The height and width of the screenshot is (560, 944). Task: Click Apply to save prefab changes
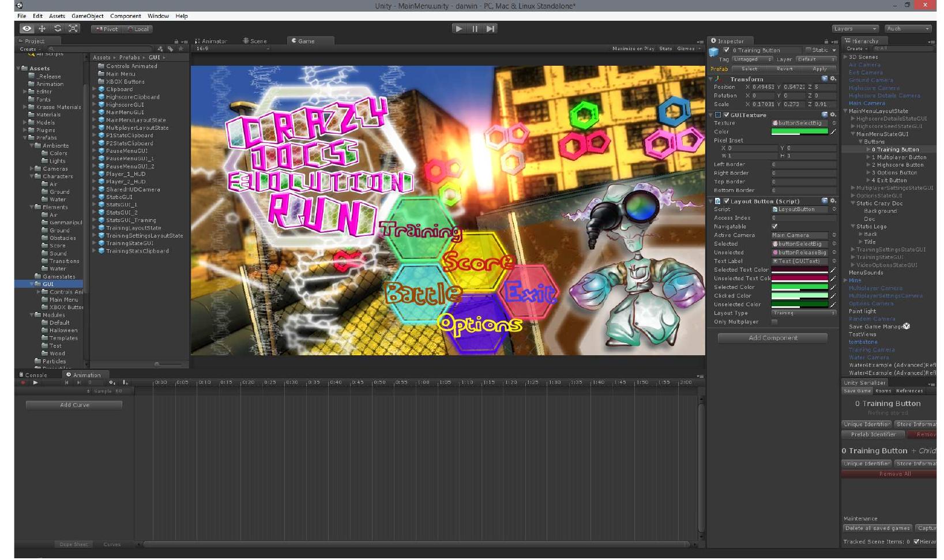(821, 69)
